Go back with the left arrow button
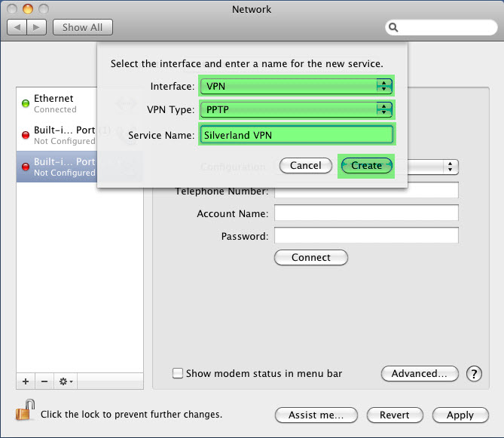504x438 pixels. (17, 27)
